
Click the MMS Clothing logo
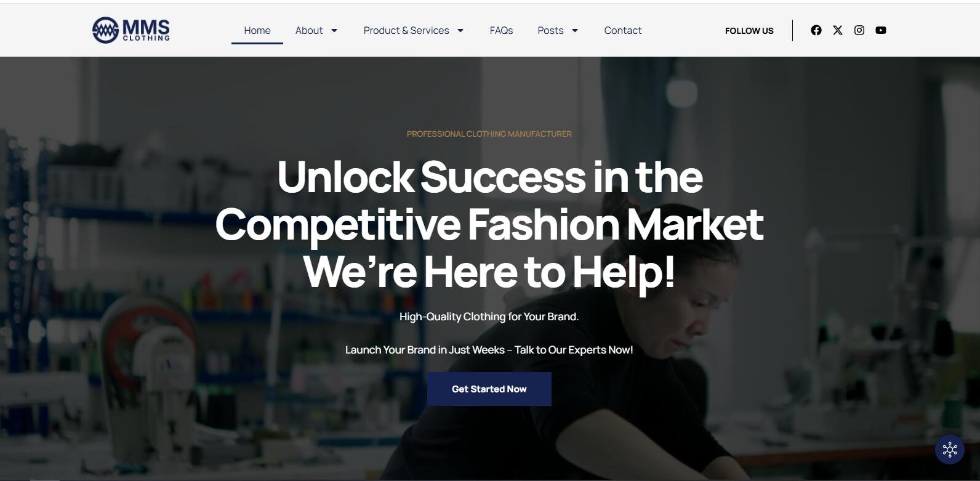(x=131, y=30)
